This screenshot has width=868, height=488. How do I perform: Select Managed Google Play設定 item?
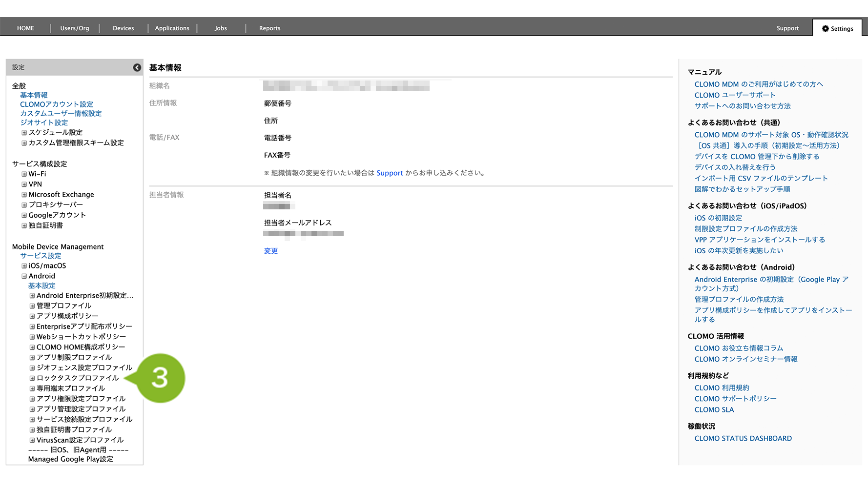pos(70,459)
